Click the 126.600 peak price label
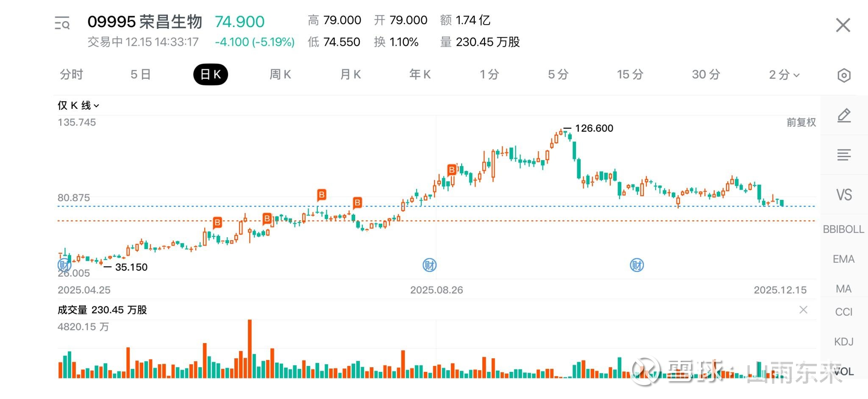The width and height of the screenshot is (868, 399). point(594,128)
